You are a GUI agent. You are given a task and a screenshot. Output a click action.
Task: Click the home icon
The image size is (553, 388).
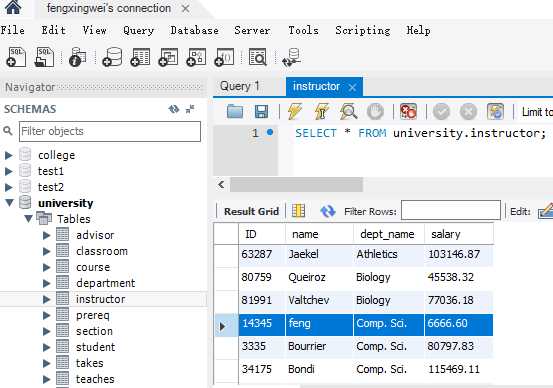[x=13, y=7]
